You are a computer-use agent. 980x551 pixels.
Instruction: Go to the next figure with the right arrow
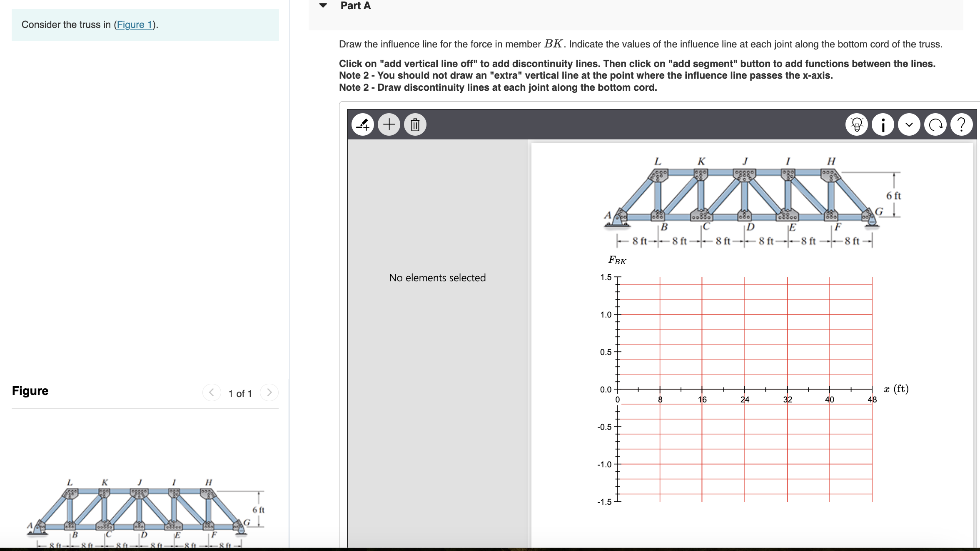270,392
